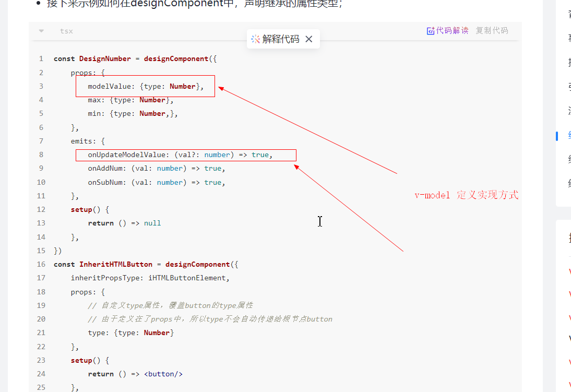Viewport: 571px width, 392px height.
Task: Click line number 15 in the gutter
Action: [x=41, y=251]
